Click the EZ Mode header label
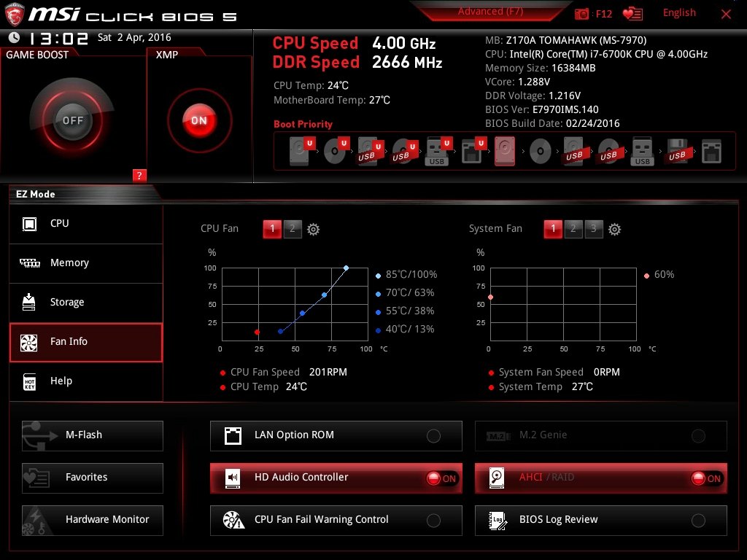Screen dimensions: 747x560 [x=36, y=194]
